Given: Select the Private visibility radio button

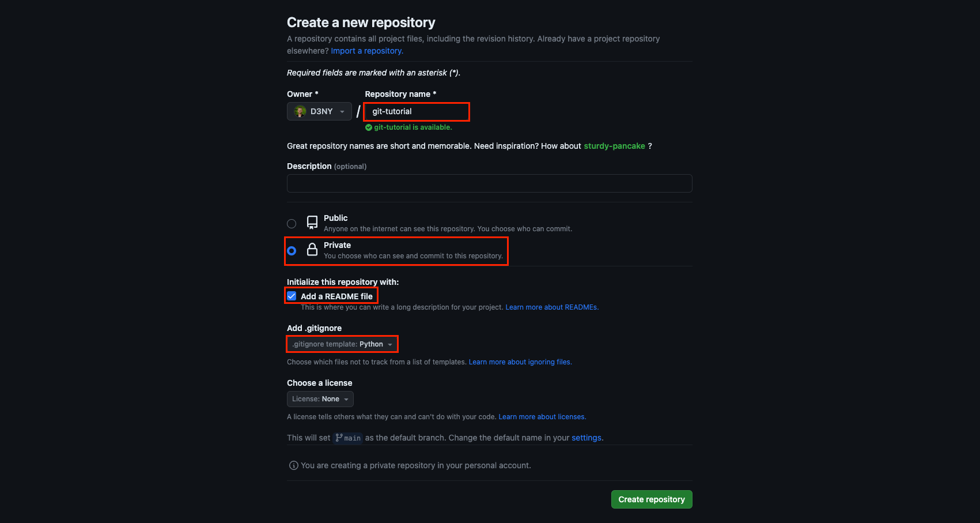Looking at the screenshot, I should click(x=292, y=250).
